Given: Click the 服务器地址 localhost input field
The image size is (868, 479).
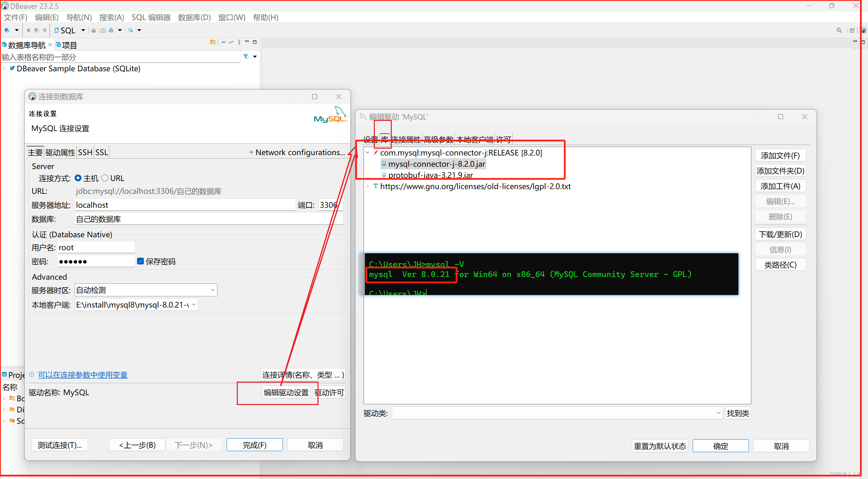Looking at the screenshot, I should [185, 205].
